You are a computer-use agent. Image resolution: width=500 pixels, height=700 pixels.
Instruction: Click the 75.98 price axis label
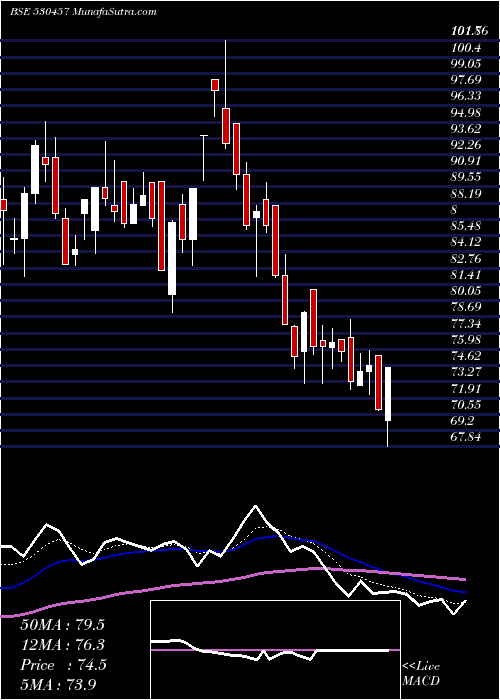pyautogui.click(x=466, y=340)
